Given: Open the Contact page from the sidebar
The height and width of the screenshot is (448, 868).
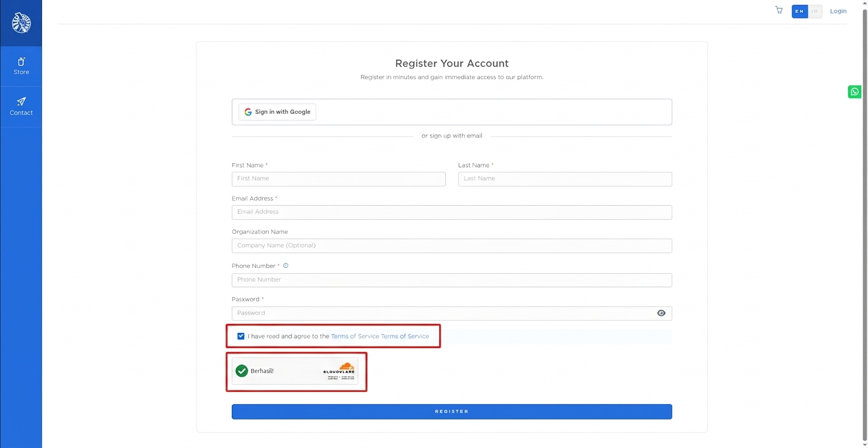Looking at the screenshot, I should pyautogui.click(x=21, y=107).
